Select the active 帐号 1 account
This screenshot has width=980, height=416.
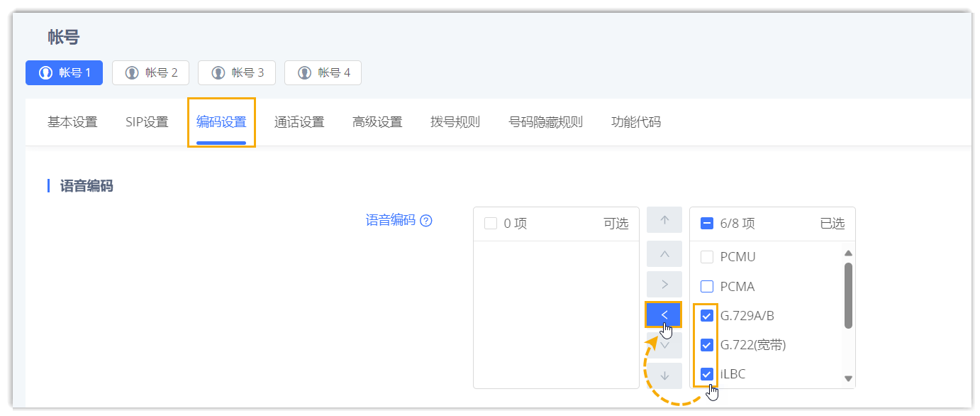click(65, 72)
